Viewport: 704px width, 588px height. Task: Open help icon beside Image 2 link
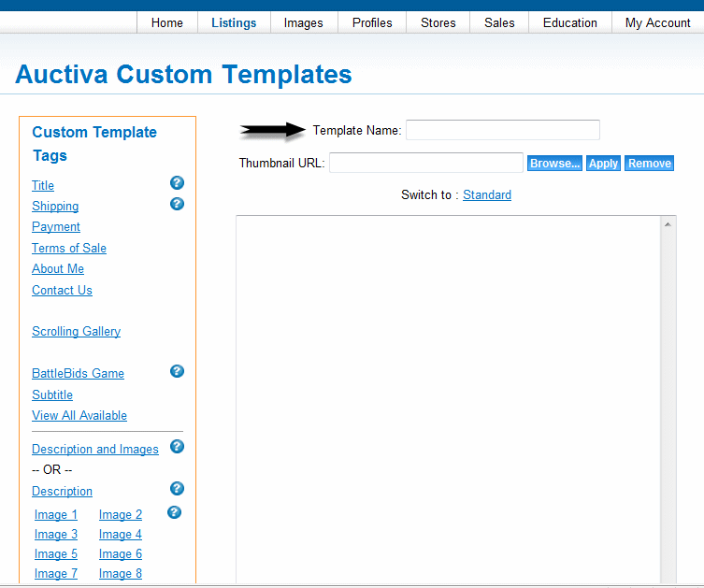coord(174,512)
